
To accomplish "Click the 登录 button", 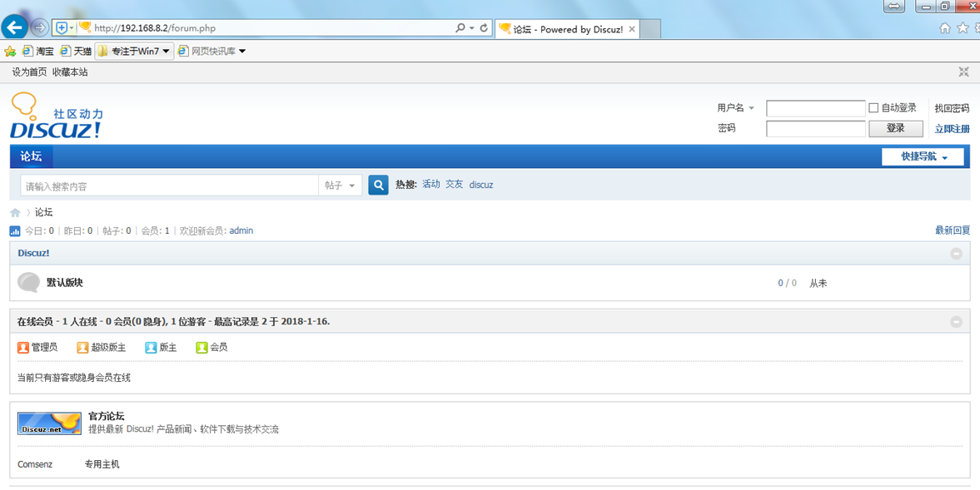I will (x=895, y=128).
